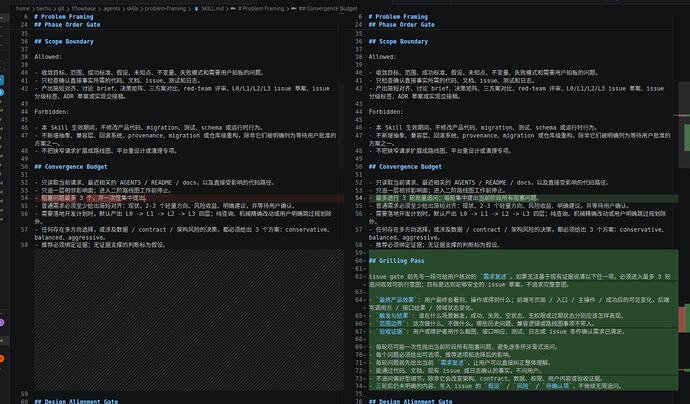The image size is (690, 404).
Task: Jump to sticky '## Phase Order Gate' header in right pane
Action: (401, 25)
